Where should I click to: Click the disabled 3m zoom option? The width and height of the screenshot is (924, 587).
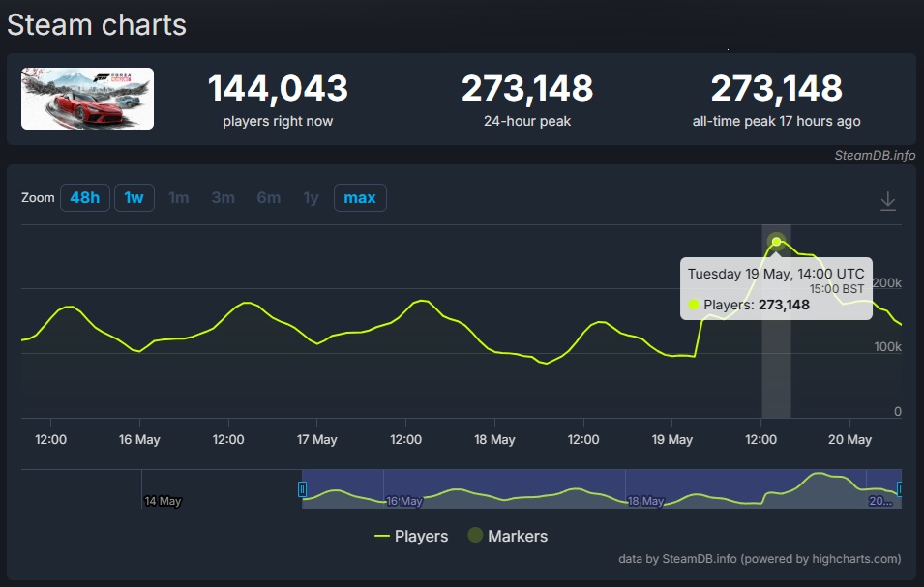pos(223,198)
